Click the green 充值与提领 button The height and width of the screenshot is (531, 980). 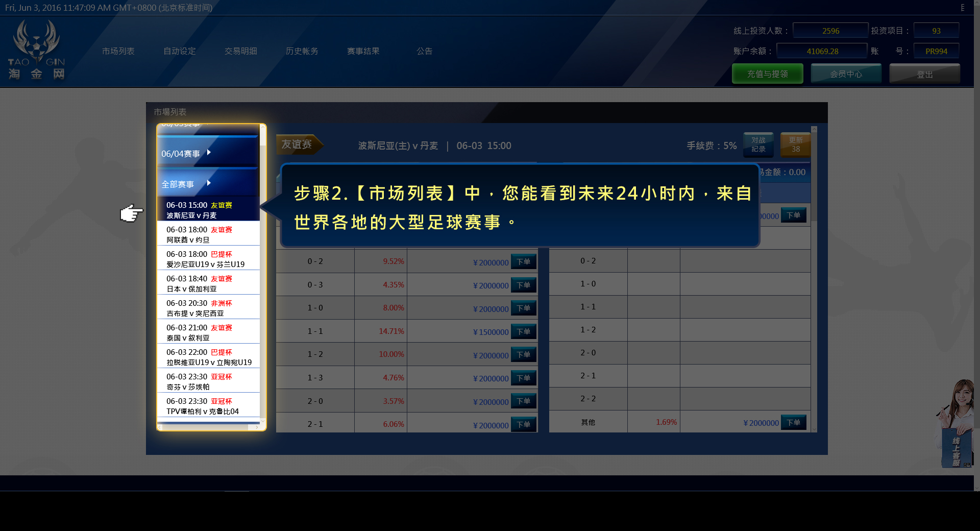point(767,73)
